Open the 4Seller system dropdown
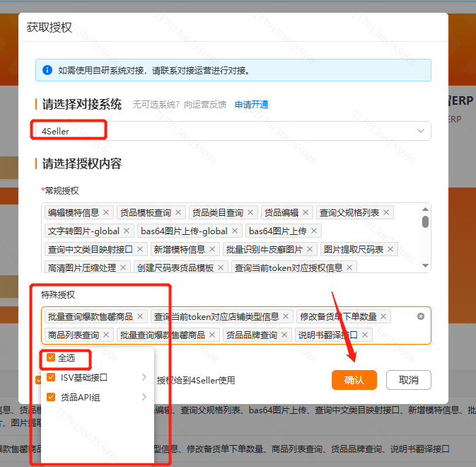This screenshot has width=476, height=467. [x=233, y=131]
